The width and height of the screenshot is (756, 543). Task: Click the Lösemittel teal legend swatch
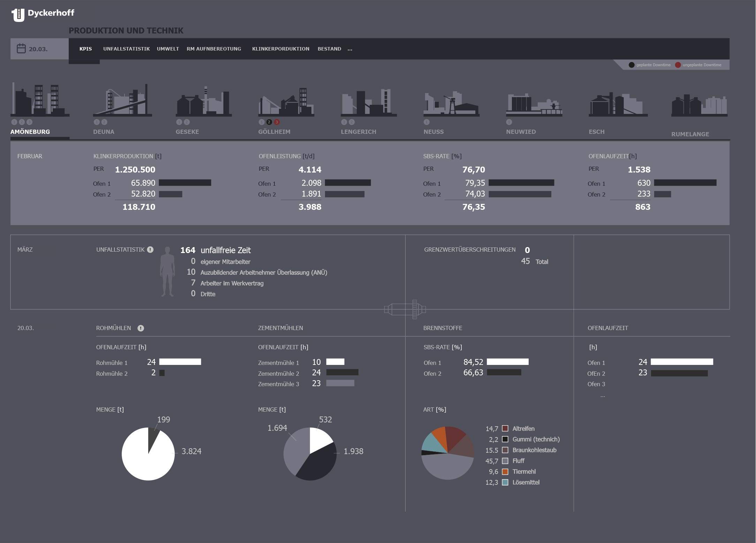tap(505, 482)
